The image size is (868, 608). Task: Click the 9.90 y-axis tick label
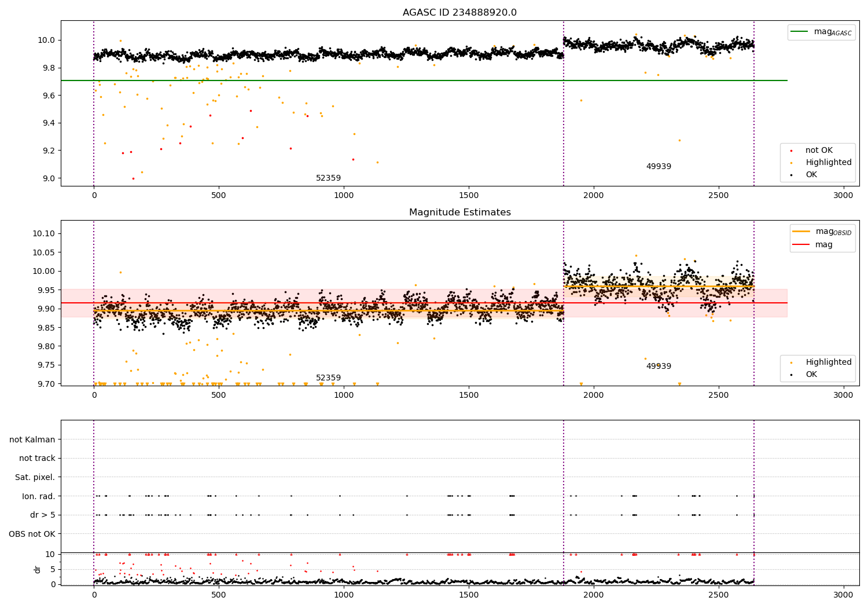46,309
